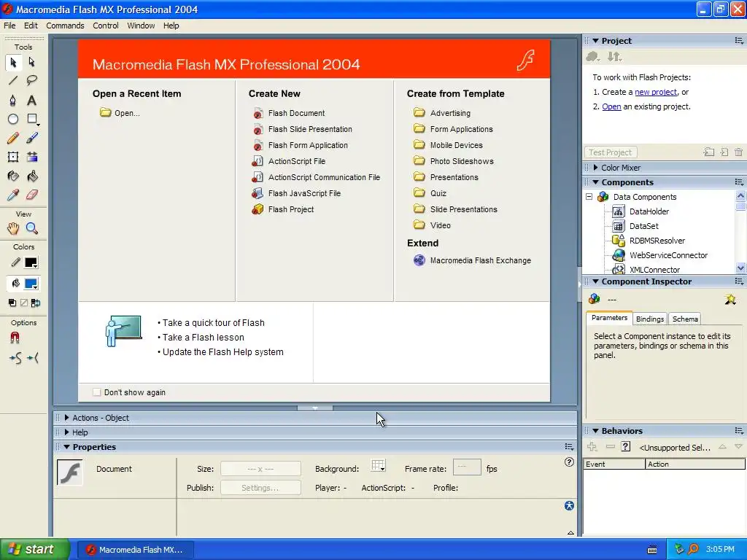Select the Hand tool
The height and width of the screenshot is (560, 747).
pos(13,228)
